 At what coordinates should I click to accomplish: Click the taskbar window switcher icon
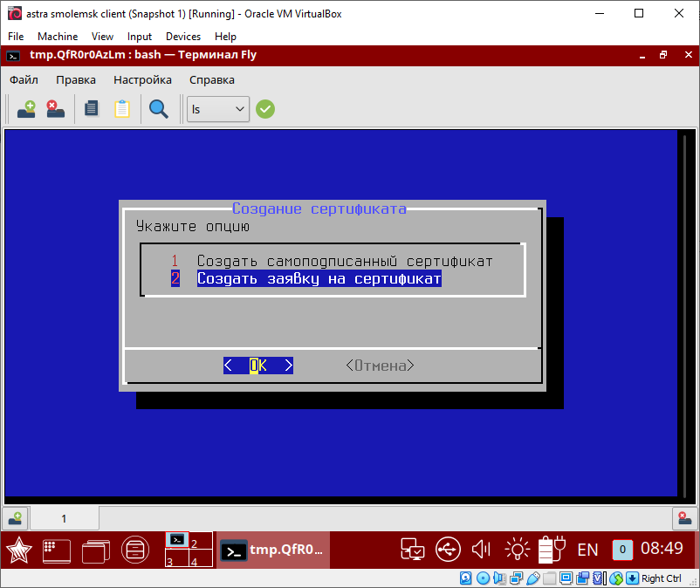tap(96, 551)
